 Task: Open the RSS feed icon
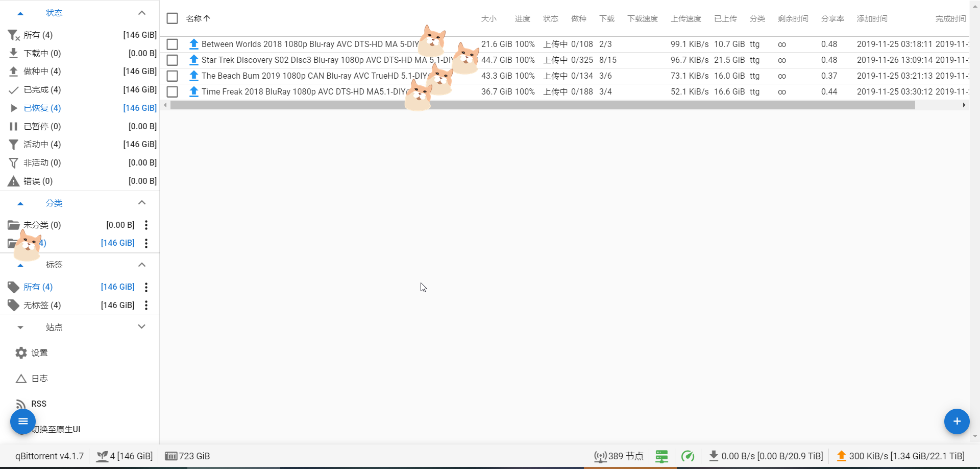coord(21,404)
